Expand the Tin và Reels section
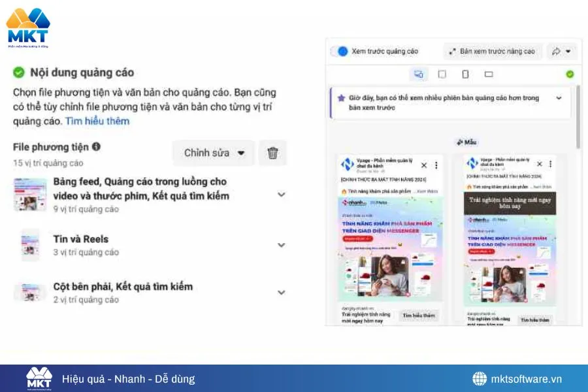This screenshot has height=392, width=588. click(281, 245)
